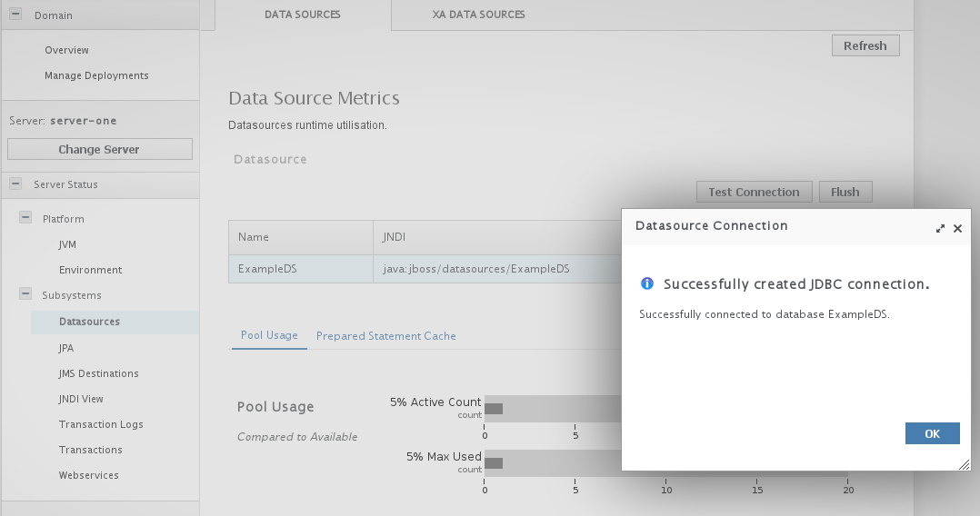
Task: Maximize the Datasource Connection dialog
Action: 941,229
